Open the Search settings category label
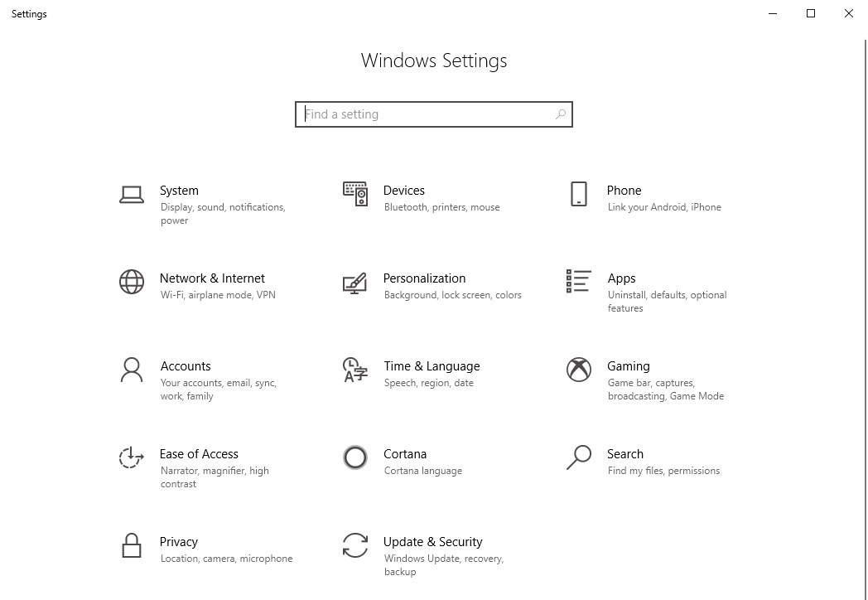868x600 pixels. coord(624,454)
